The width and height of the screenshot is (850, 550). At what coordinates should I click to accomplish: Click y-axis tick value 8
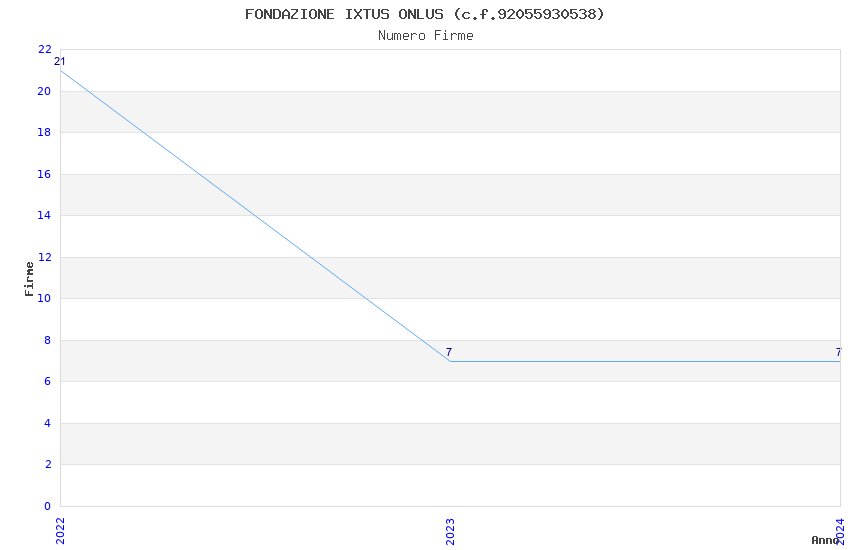48,340
